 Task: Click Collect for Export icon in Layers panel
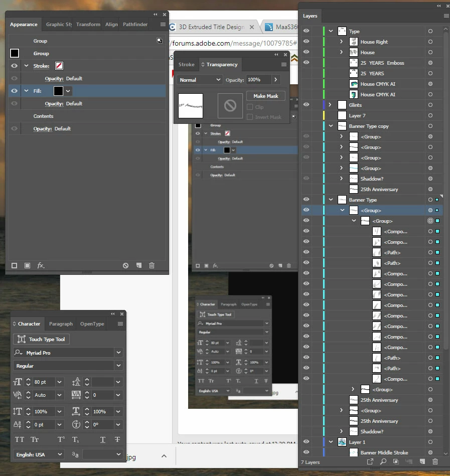tap(370, 462)
